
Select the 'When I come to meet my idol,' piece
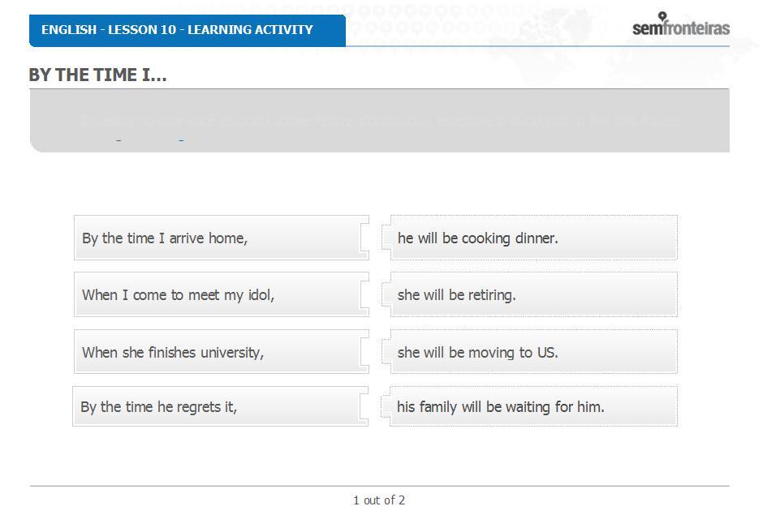222,294
